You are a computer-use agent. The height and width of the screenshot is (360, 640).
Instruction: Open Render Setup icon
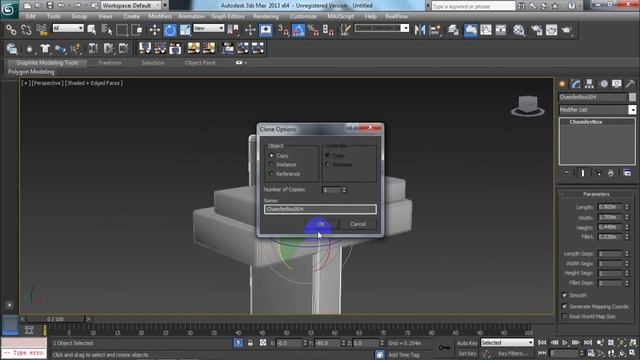(x=536, y=30)
